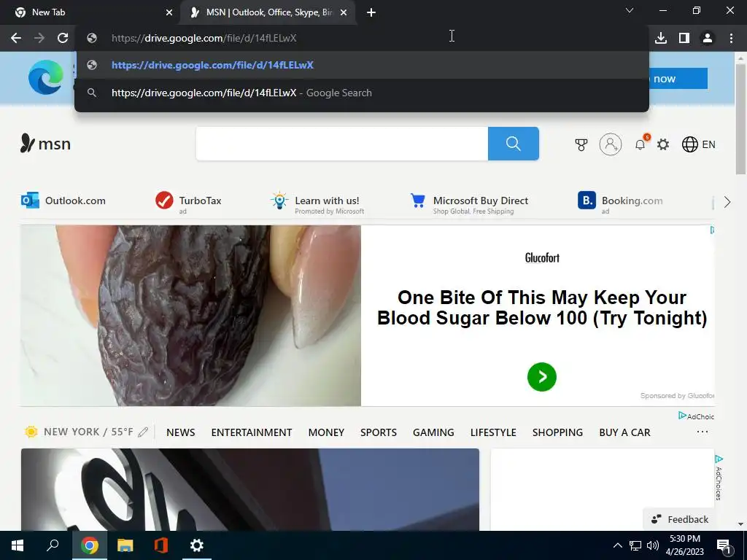The width and height of the screenshot is (747, 560).
Task: Open the Chrome profile icon
Action: point(708,38)
